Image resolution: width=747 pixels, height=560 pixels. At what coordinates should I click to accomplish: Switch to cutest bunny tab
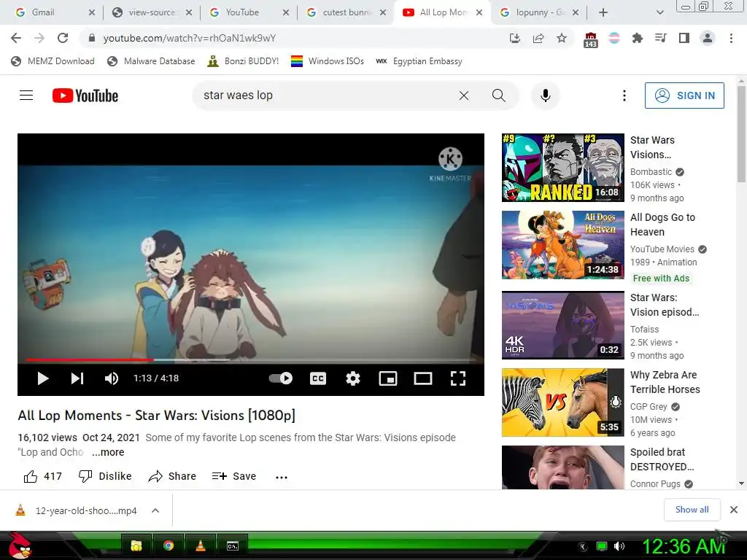(x=347, y=12)
